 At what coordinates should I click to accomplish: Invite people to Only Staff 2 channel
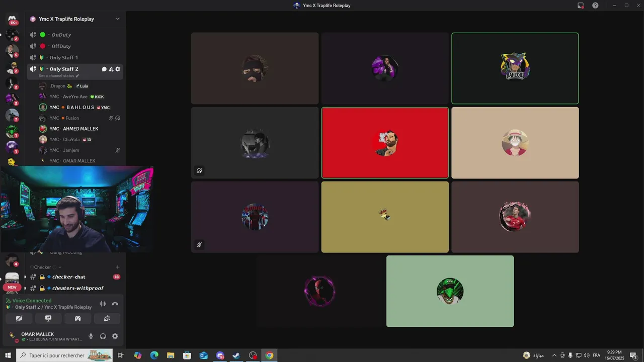coord(111,69)
